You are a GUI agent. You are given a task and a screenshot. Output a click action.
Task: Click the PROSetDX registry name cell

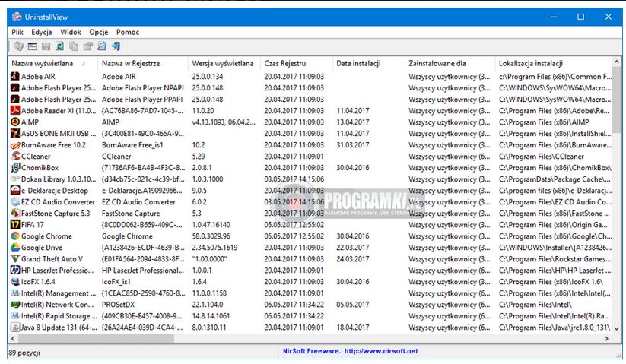118,305
